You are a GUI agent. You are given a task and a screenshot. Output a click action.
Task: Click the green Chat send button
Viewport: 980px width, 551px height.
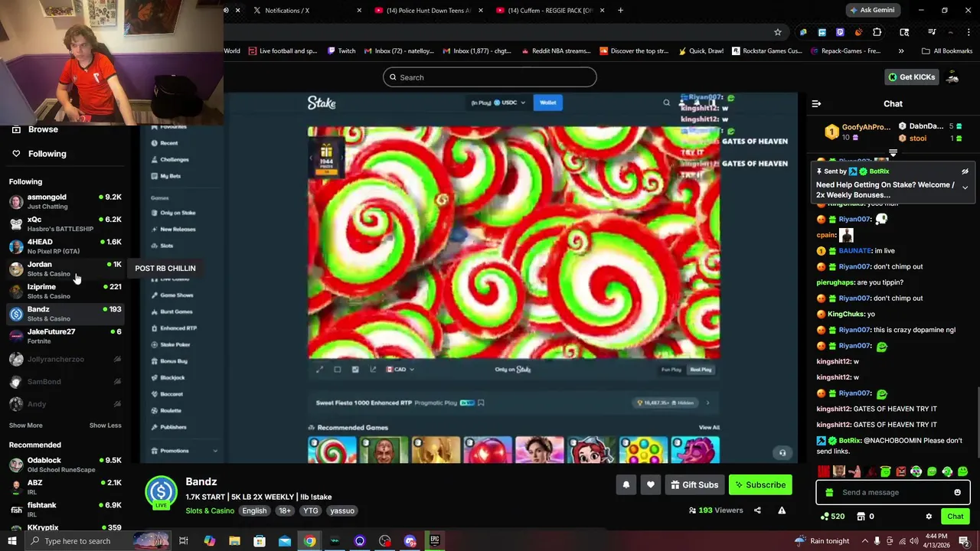pos(955,517)
